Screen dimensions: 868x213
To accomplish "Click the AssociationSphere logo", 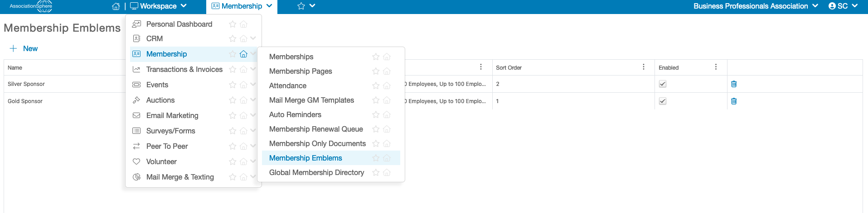I will [x=31, y=6].
